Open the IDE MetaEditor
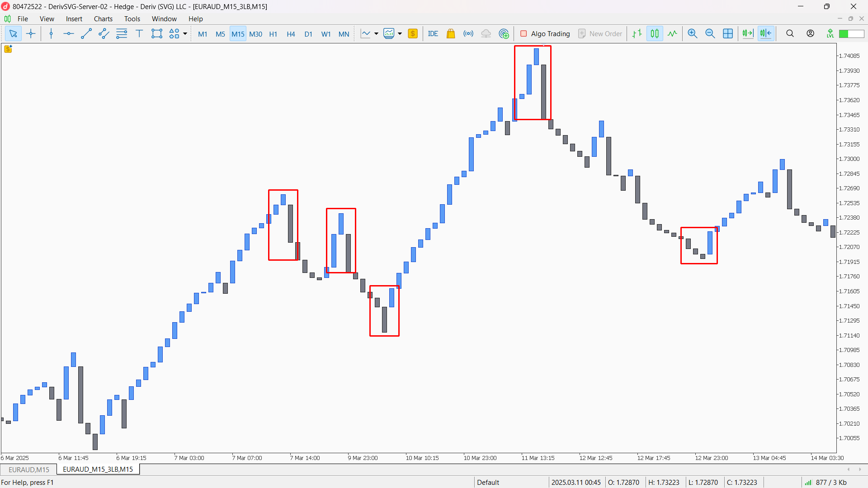The image size is (868, 488). (433, 34)
